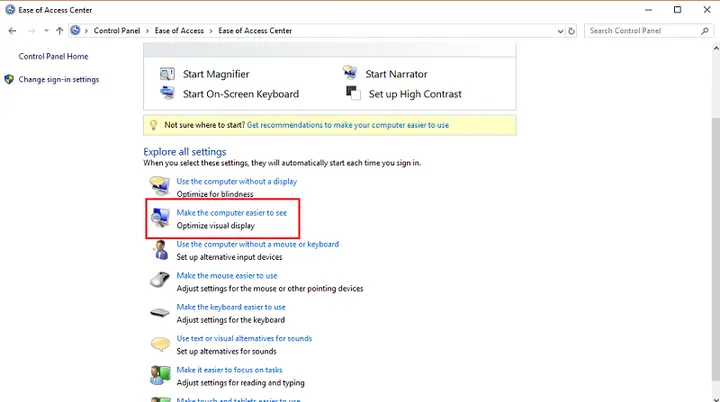Click the text Set up alternative input devices
The image size is (720, 402).
coord(230,257)
